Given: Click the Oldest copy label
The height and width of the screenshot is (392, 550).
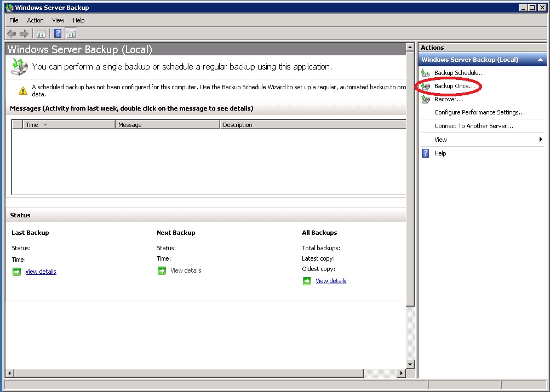Looking at the screenshot, I should coord(318,269).
